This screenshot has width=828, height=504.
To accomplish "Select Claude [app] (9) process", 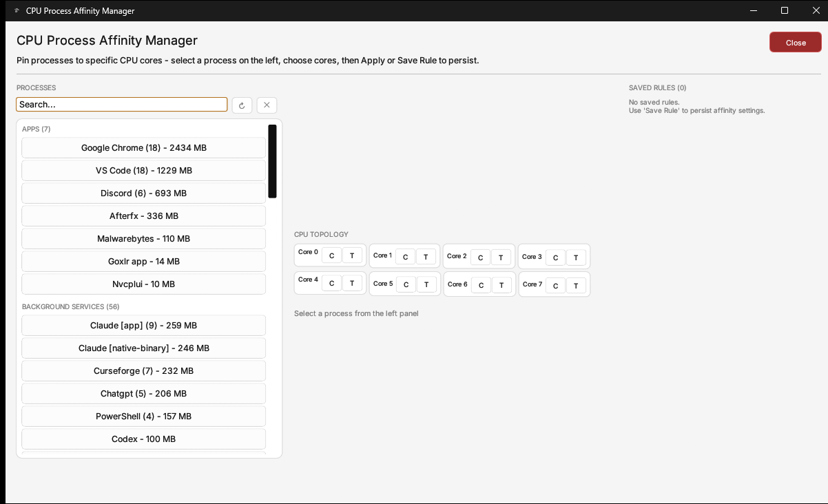I will coord(143,325).
